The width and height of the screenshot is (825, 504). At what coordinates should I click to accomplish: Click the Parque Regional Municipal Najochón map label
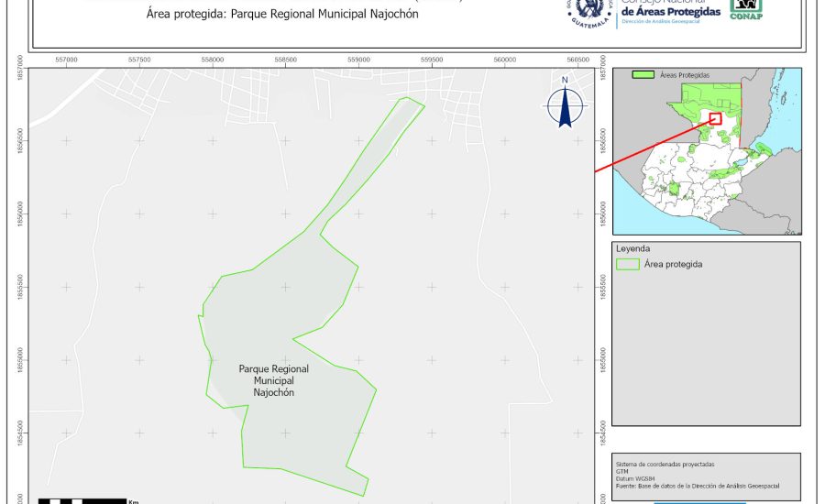click(274, 380)
